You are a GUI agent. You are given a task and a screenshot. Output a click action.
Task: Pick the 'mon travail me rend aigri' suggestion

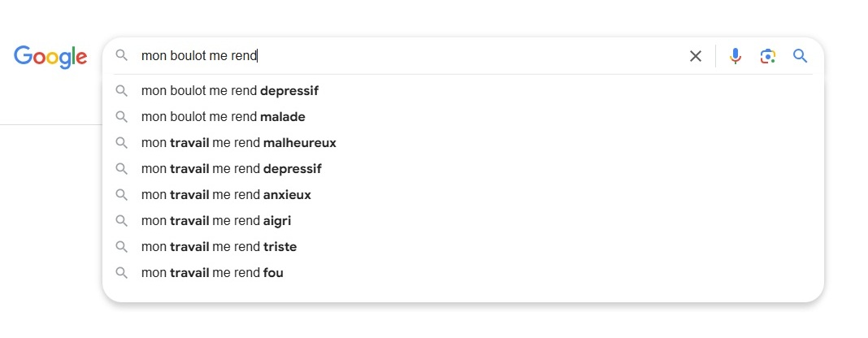[x=216, y=221]
